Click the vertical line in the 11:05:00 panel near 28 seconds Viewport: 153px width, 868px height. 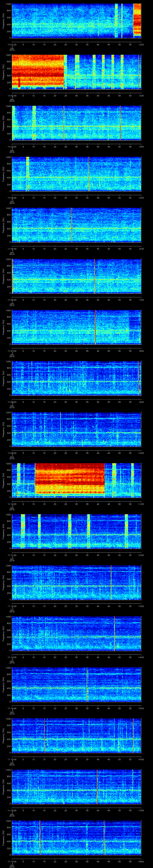coord(72,225)
